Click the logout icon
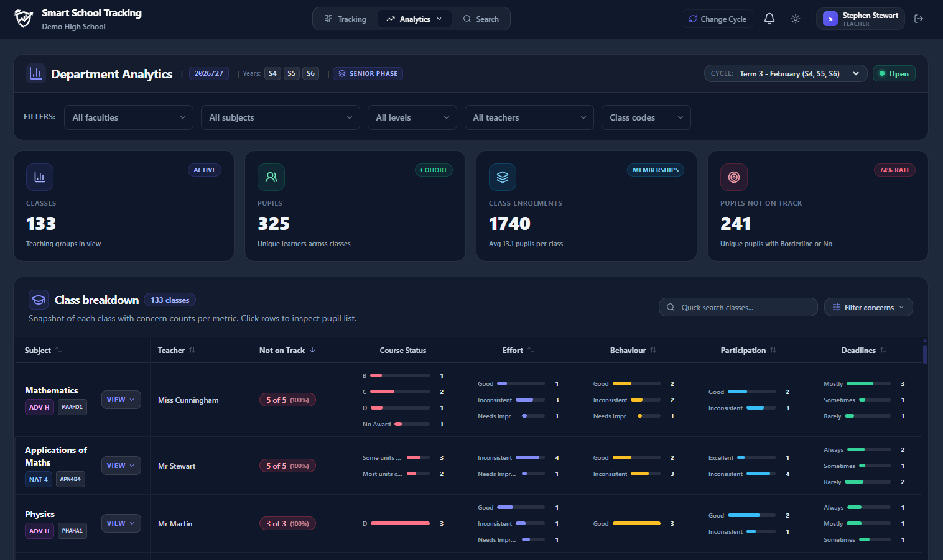The width and height of the screenshot is (943, 560). tap(919, 19)
